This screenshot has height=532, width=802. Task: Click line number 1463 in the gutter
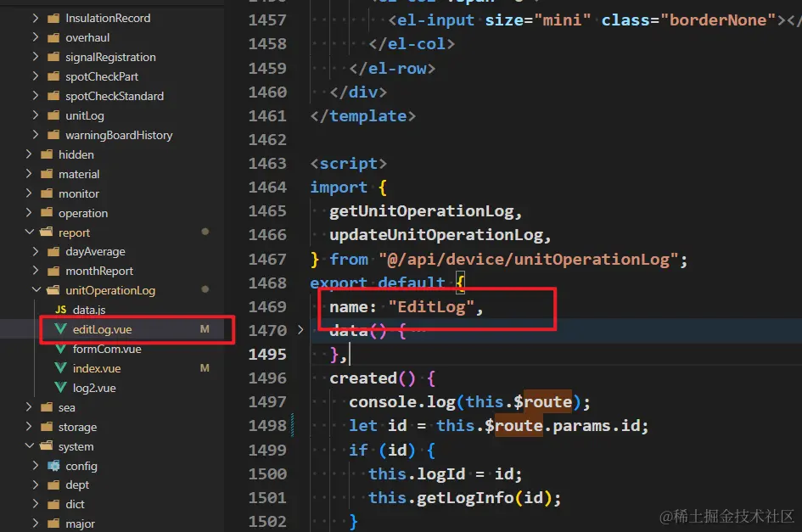point(267,164)
